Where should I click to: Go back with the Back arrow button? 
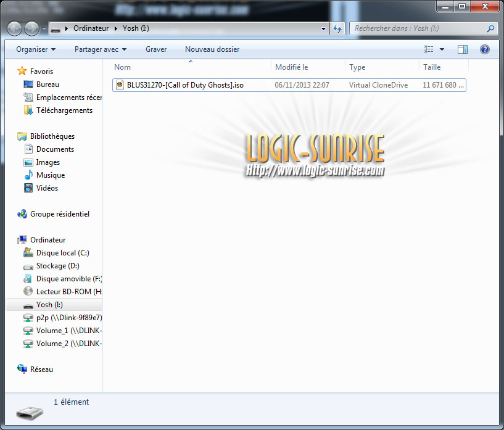[x=14, y=29]
